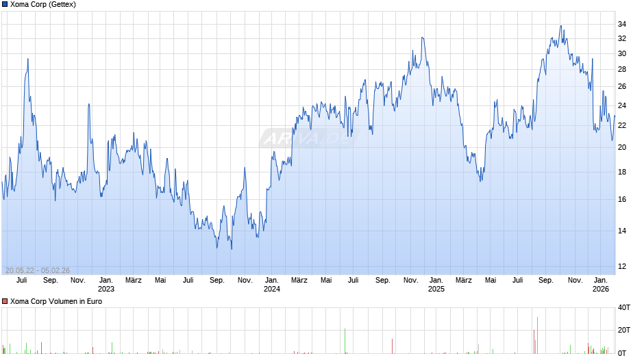Click the price axis value 34

pyautogui.click(x=622, y=24)
